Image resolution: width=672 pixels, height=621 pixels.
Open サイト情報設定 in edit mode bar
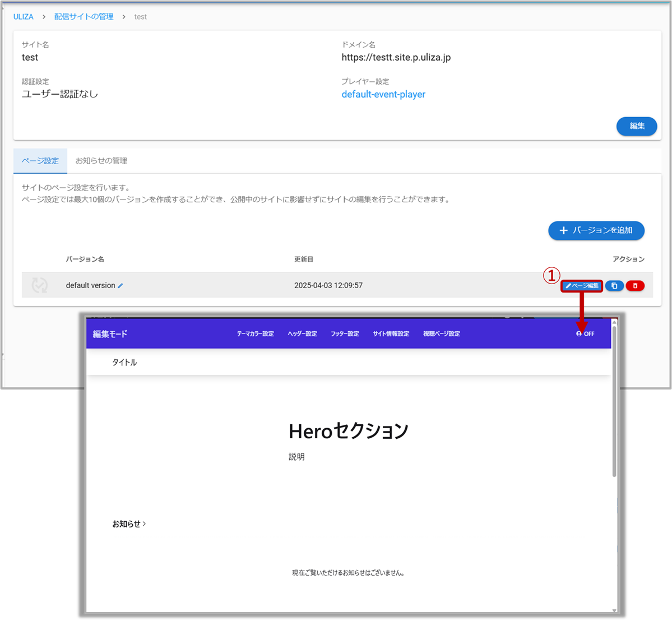coord(391,334)
